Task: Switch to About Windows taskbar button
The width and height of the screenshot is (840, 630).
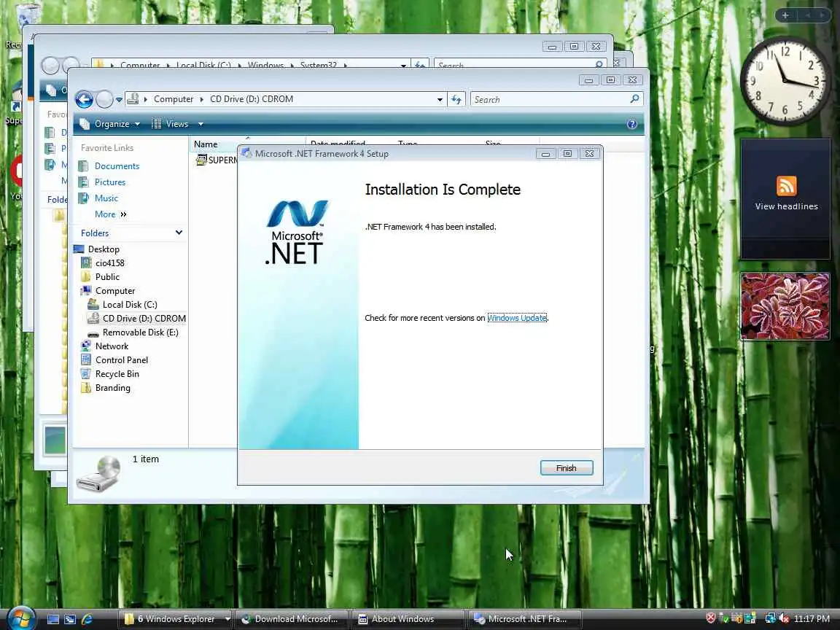Action: click(x=409, y=619)
